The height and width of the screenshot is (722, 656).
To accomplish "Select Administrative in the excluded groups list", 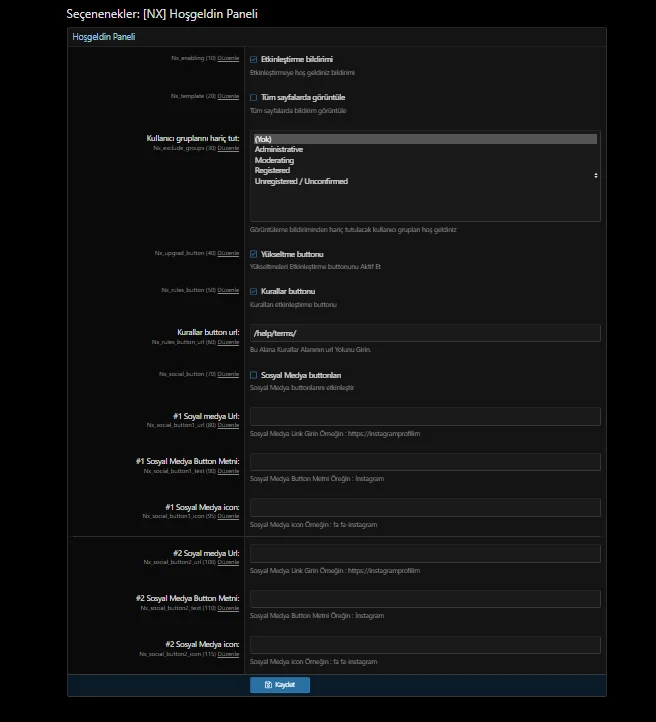I will (x=279, y=149).
